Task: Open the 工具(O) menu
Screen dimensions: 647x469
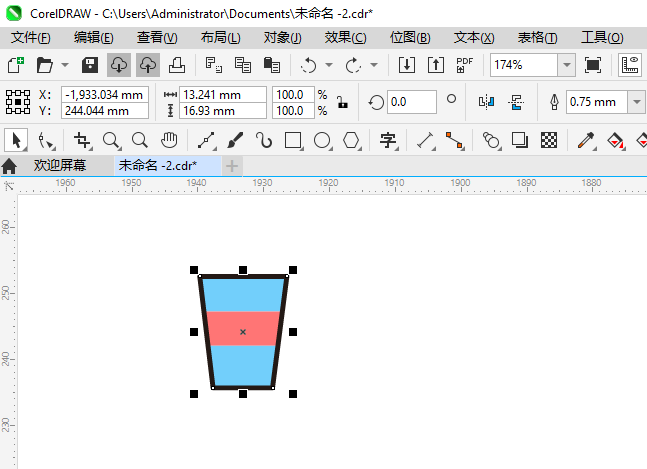Action: click(x=602, y=38)
